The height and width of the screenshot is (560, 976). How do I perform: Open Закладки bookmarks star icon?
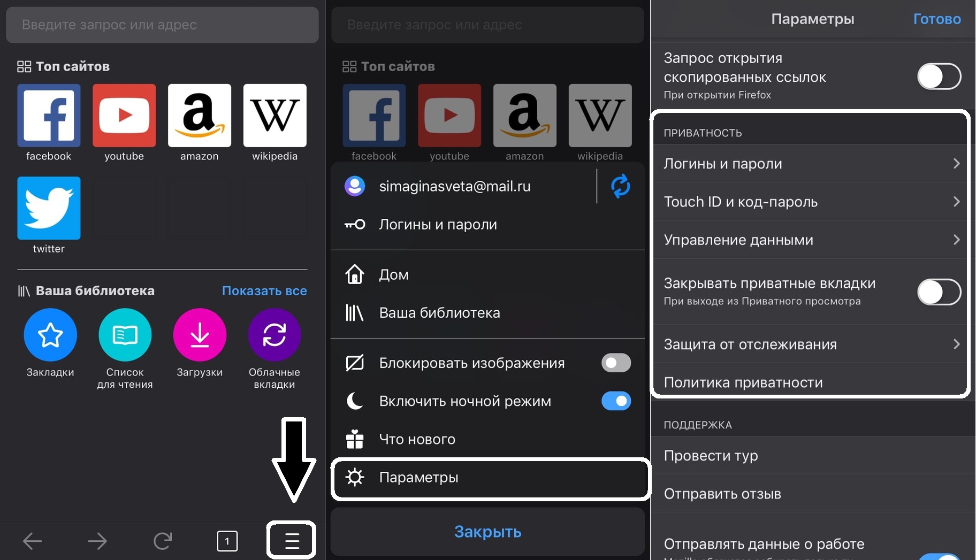[50, 335]
